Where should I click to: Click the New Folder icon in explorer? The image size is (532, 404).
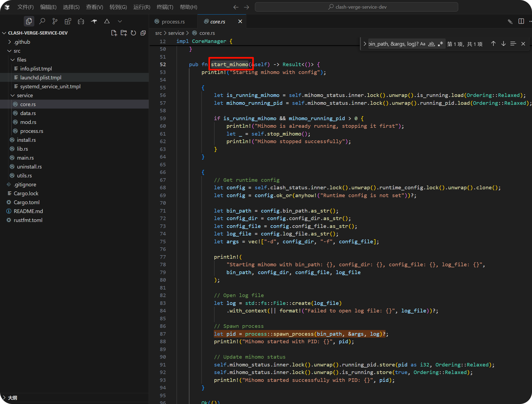pos(124,33)
